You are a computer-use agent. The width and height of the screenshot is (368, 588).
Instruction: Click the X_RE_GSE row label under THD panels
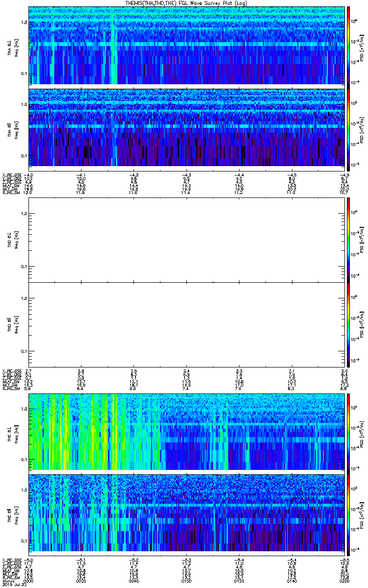click(12, 371)
